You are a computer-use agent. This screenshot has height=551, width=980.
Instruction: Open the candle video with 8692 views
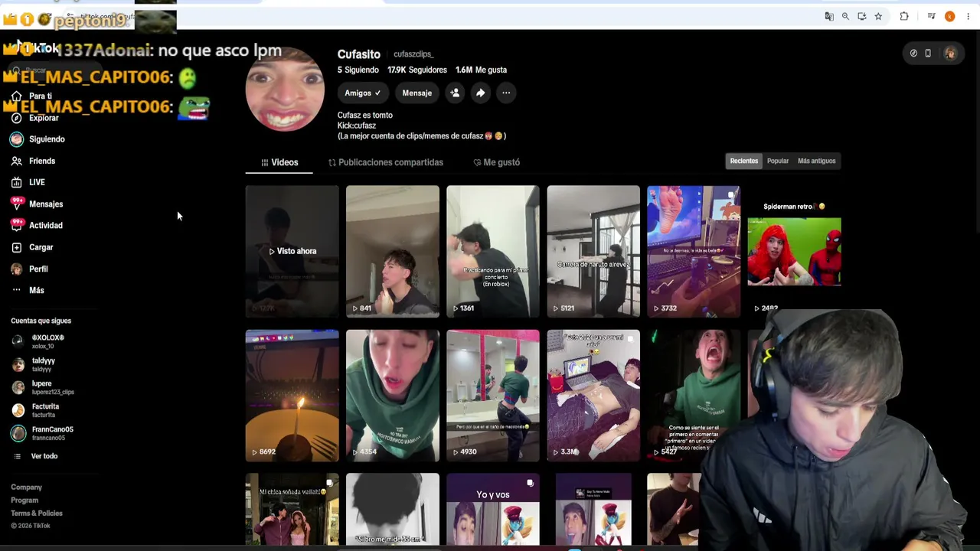[x=292, y=396]
